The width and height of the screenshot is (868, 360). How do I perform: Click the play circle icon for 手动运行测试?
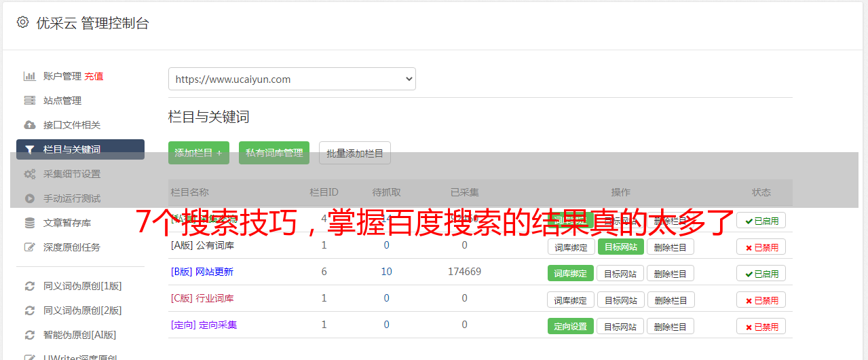click(29, 198)
